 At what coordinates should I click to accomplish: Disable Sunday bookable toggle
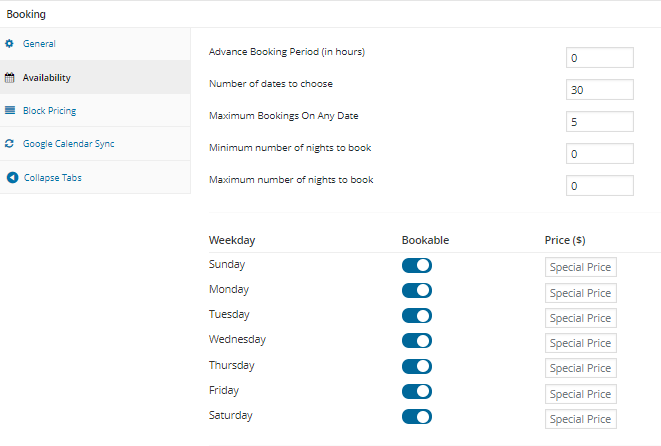point(416,265)
